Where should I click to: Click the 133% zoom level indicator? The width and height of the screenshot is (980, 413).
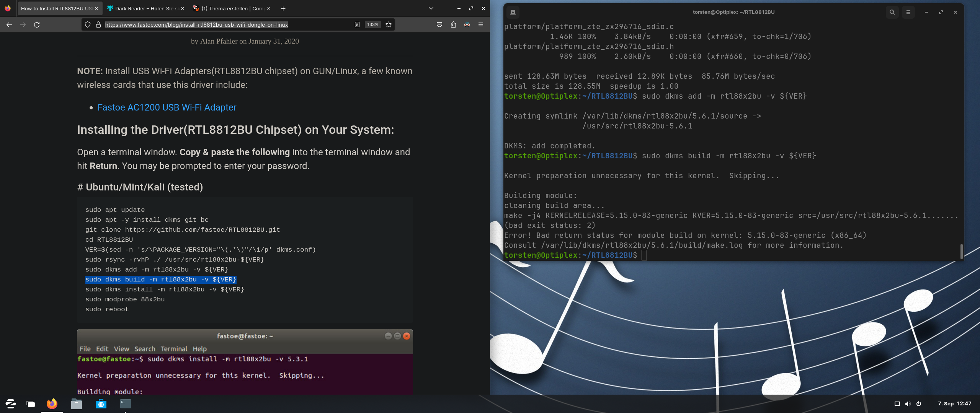pos(372,25)
